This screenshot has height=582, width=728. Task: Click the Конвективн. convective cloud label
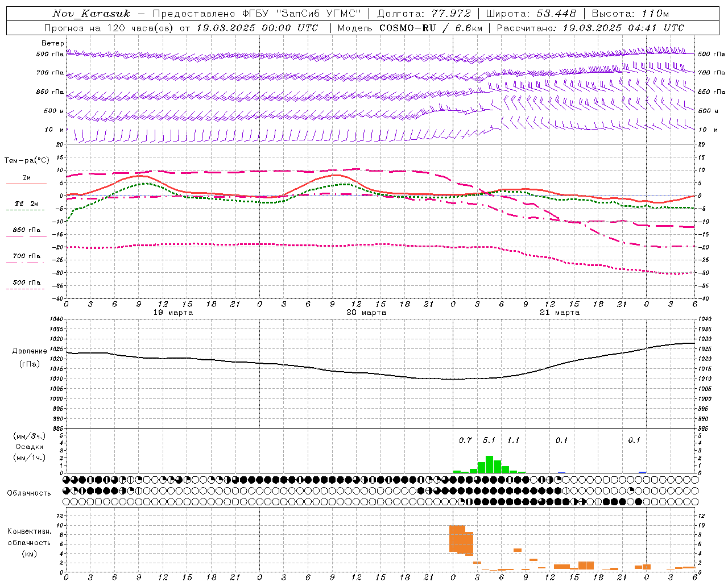click(30, 531)
